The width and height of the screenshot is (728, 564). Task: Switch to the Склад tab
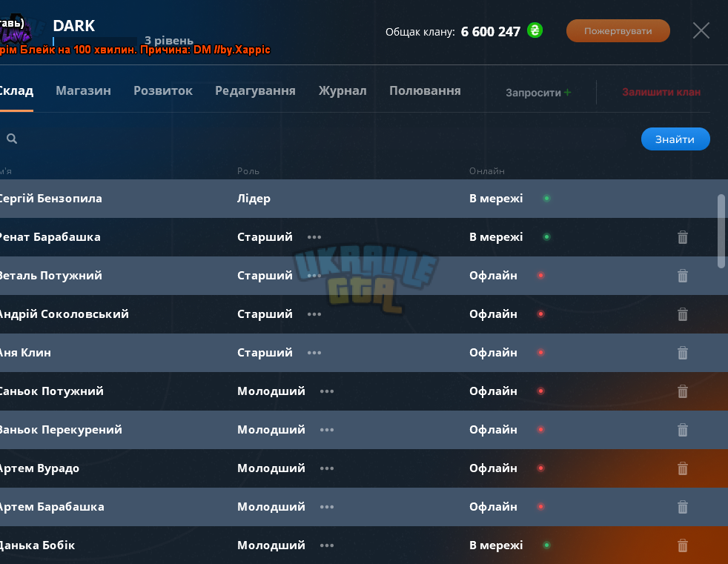(16, 90)
